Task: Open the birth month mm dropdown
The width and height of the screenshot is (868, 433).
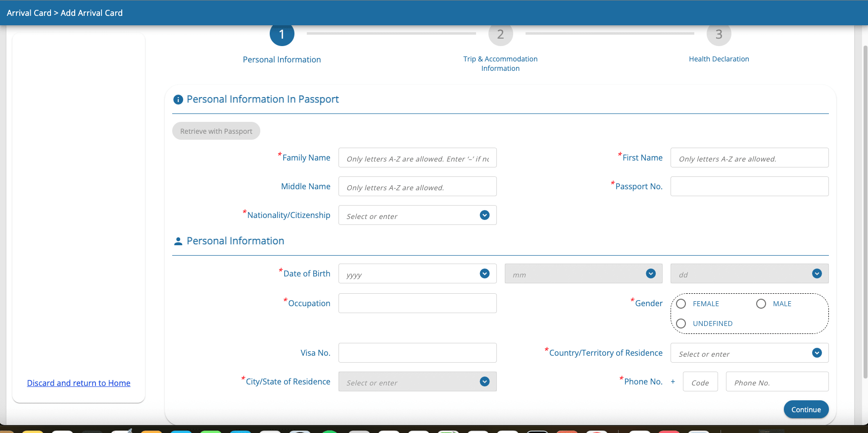Action: (x=583, y=273)
